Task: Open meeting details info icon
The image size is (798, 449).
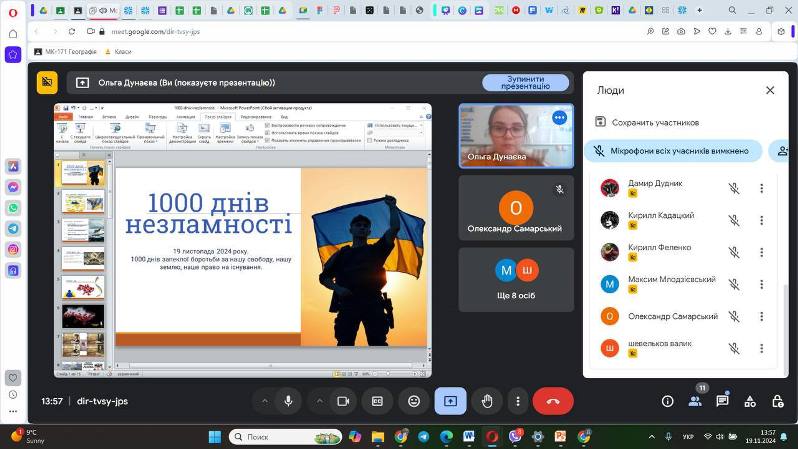Action: click(x=667, y=401)
